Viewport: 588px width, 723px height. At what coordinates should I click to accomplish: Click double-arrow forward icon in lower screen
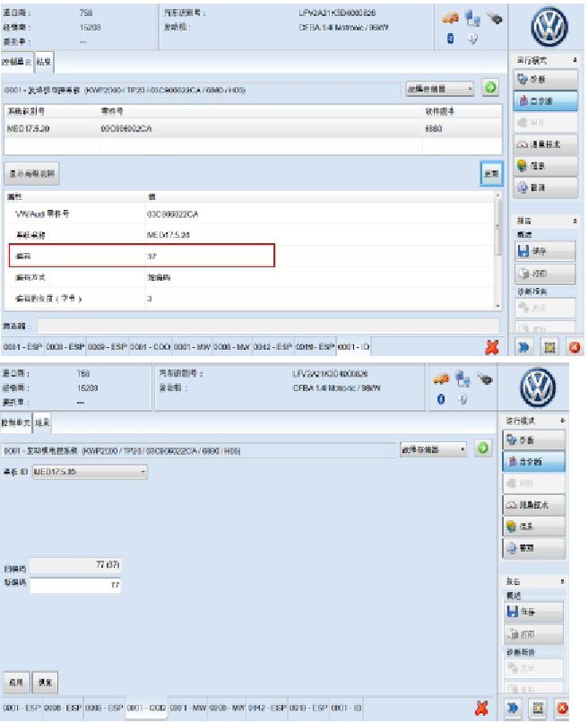[x=513, y=708]
